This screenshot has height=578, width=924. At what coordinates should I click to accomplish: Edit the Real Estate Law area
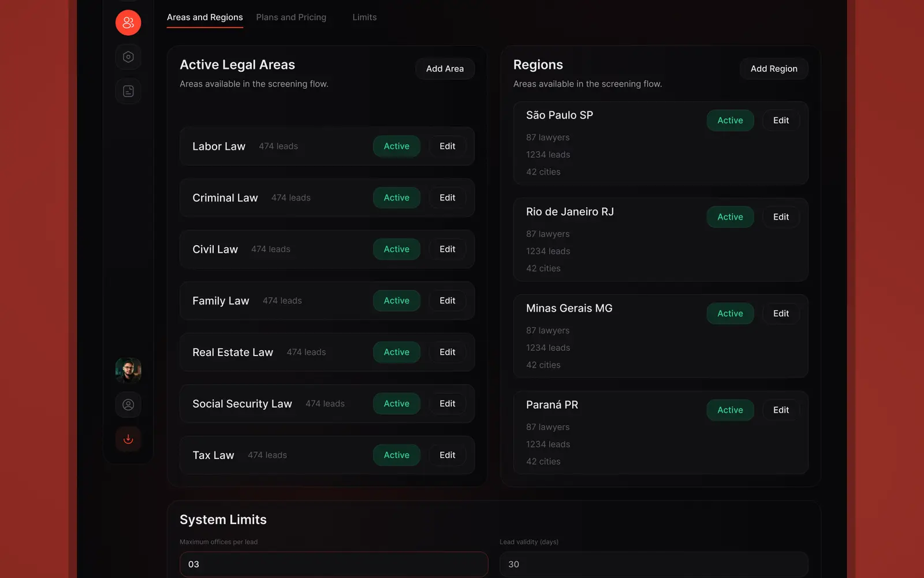[448, 352]
